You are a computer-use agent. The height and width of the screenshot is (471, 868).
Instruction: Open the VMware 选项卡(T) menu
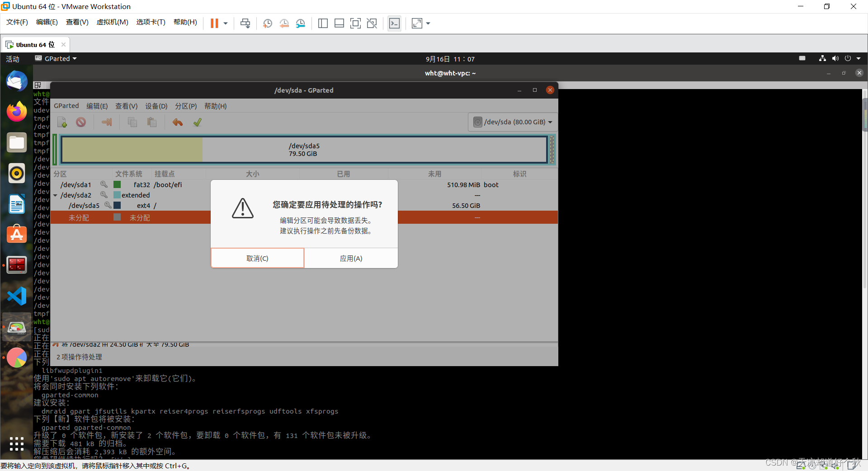(151, 22)
